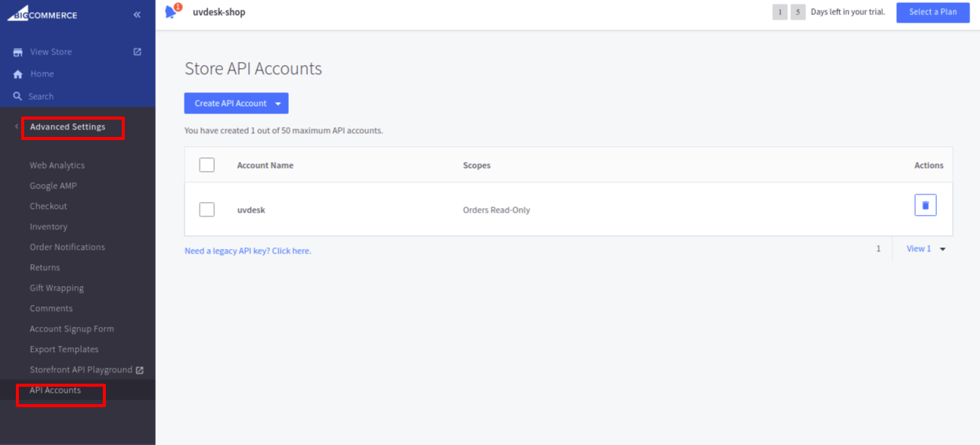Viewport: 980px width, 445px height.
Task: Click the Search magnifier icon
Action: (17, 96)
